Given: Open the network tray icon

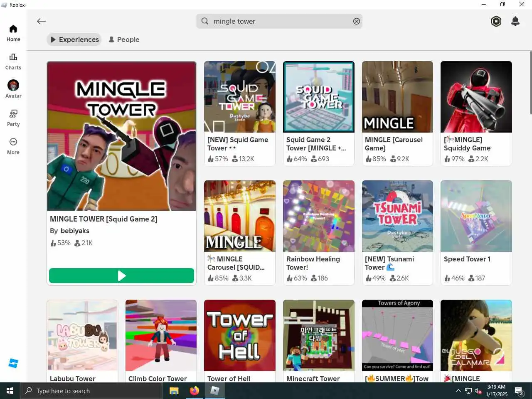Looking at the screenshot, I should (468, 391).
